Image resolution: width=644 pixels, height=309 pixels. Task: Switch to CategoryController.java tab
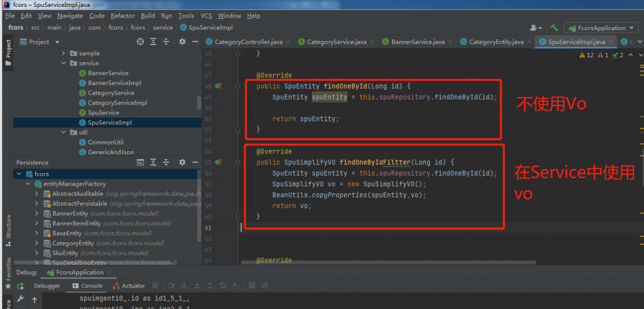244,42
